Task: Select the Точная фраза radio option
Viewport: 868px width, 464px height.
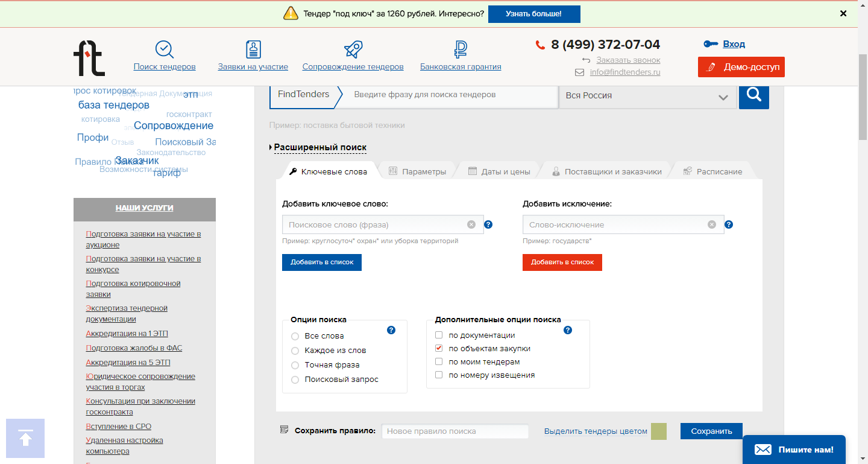Action: 295,365
